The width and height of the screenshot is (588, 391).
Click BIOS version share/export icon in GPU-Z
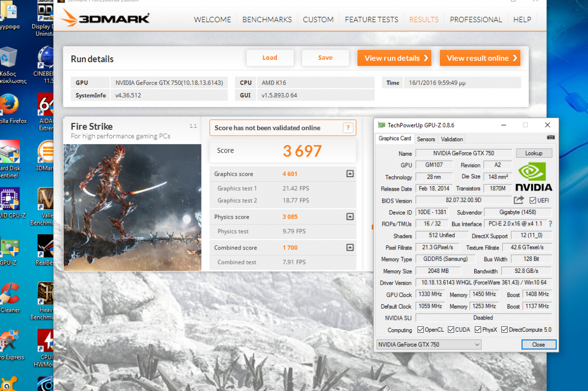(x=518, y=200)
